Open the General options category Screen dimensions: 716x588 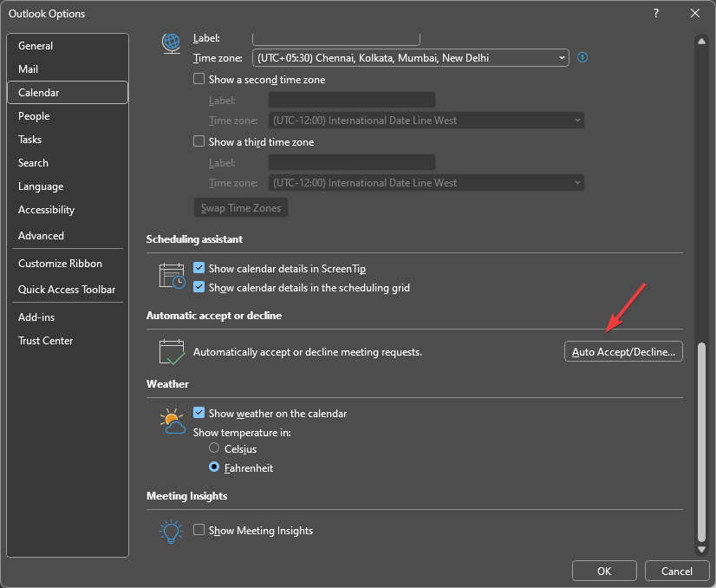(x=68, y=46)
